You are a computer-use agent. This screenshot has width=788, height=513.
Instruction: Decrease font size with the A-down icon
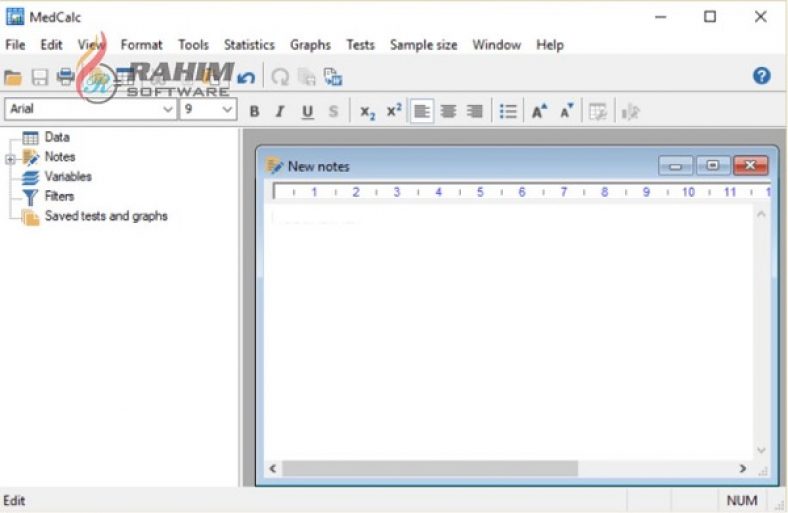click(x=566, y=111)
